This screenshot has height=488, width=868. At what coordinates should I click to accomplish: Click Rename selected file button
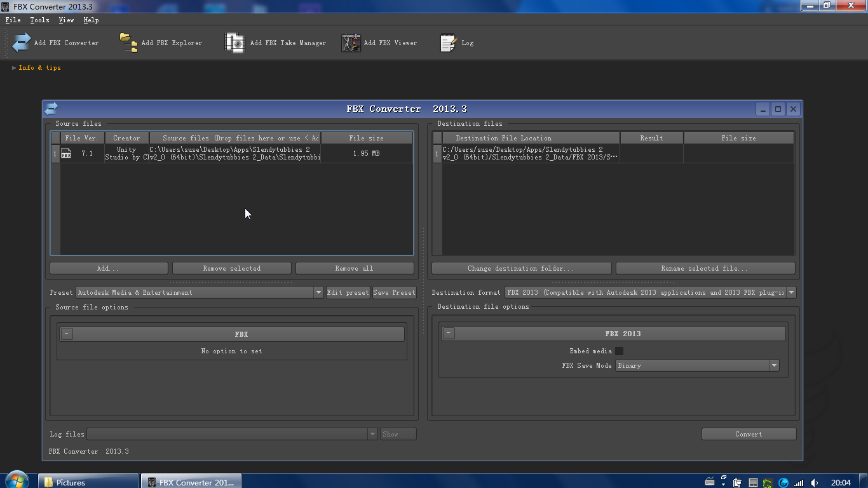pyautogui.click(x=705, y=268)
